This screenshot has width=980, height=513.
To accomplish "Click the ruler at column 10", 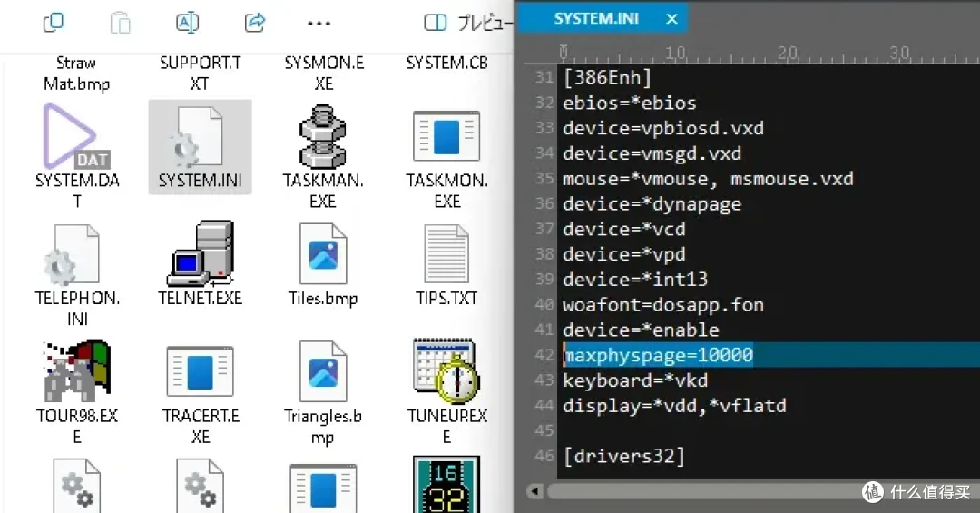I will click(x=675, y=54).
